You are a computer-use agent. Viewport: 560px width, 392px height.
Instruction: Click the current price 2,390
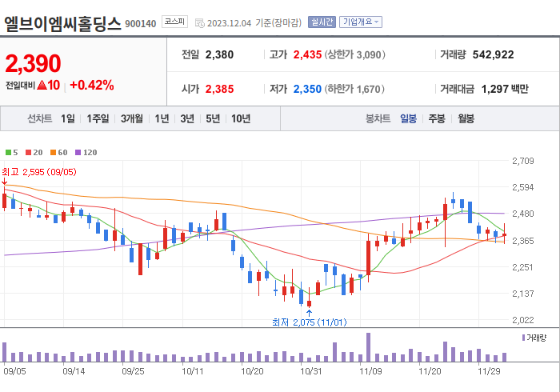[x=34, y=63]
